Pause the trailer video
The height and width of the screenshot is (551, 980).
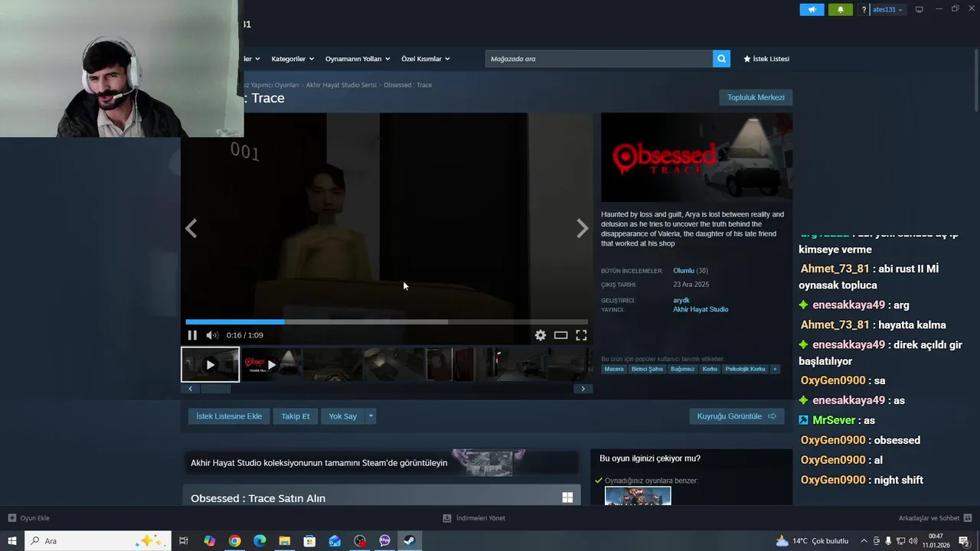pos(192,335)
